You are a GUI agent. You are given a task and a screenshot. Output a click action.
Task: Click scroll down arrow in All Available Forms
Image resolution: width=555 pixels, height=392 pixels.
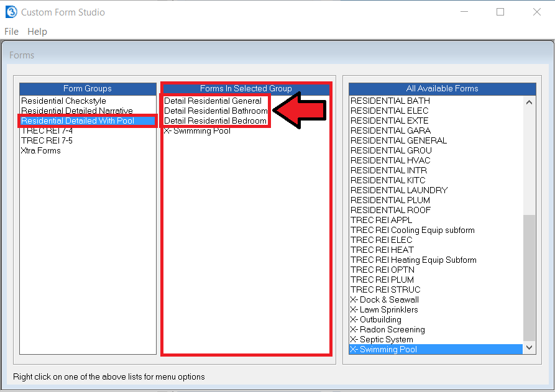(x=529, y=347)
